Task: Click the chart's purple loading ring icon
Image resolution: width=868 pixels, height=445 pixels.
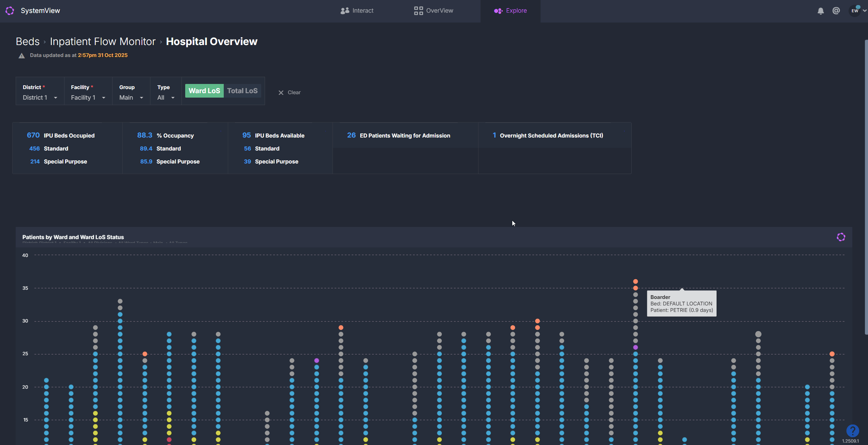Action: click(x=841, y=237)
